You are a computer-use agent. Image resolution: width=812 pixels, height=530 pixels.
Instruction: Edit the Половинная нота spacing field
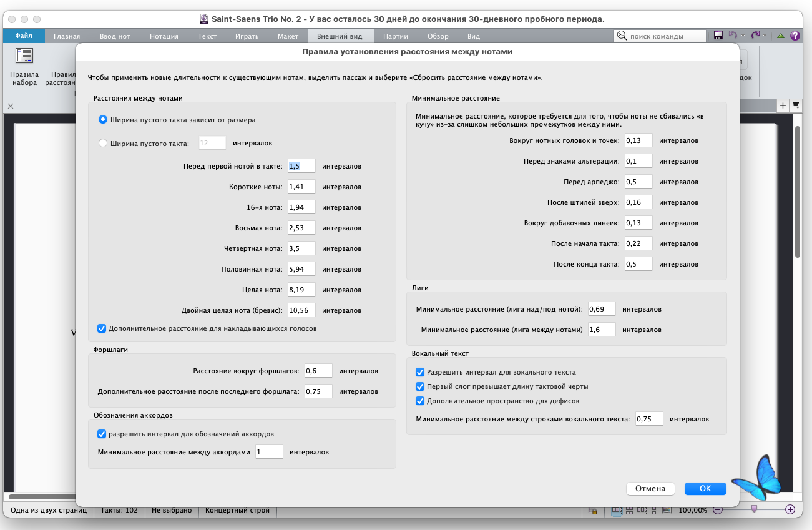pyautogui.click(x=301, y=269)
